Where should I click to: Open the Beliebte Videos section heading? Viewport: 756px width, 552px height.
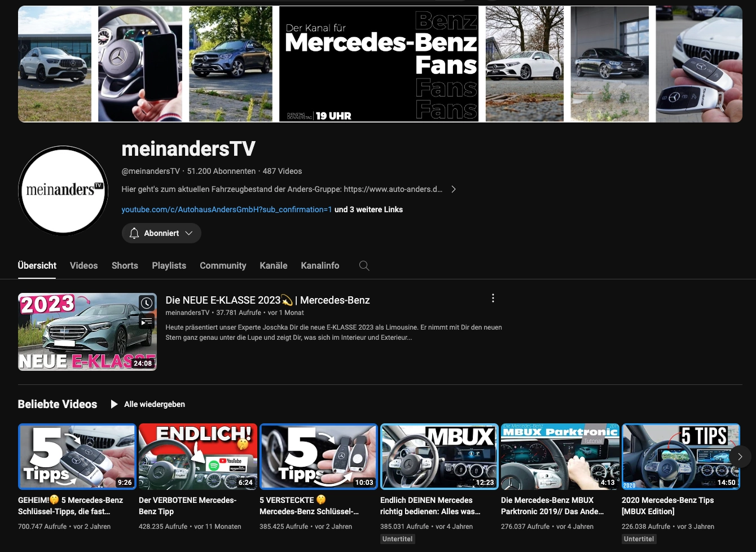click(58, 404)
